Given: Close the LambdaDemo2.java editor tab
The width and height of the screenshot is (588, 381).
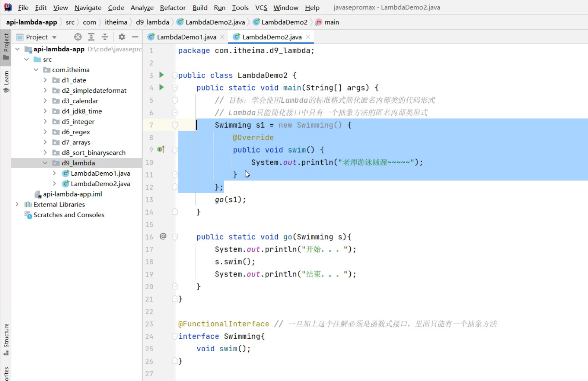Looking at the screenshot, I should point(308,37).
